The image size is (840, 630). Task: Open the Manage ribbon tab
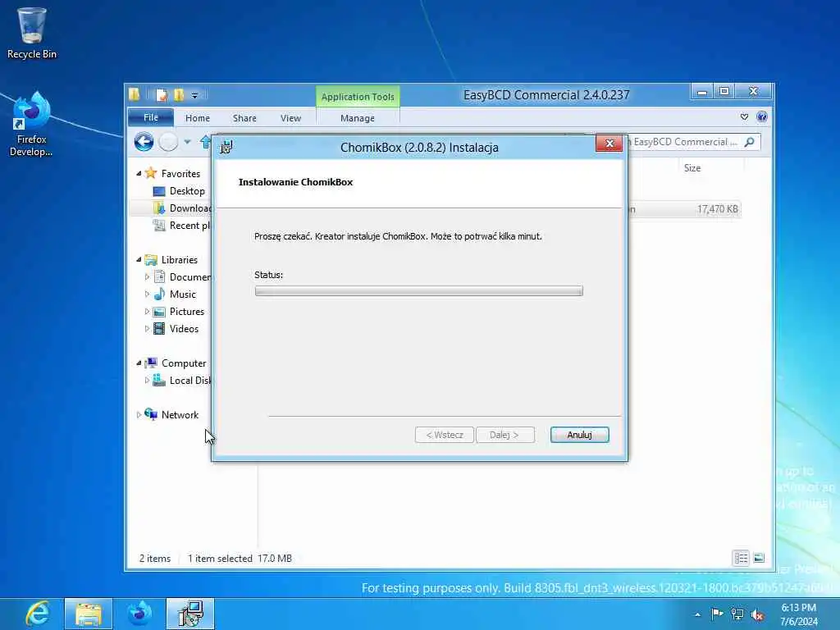pos(358,118)
